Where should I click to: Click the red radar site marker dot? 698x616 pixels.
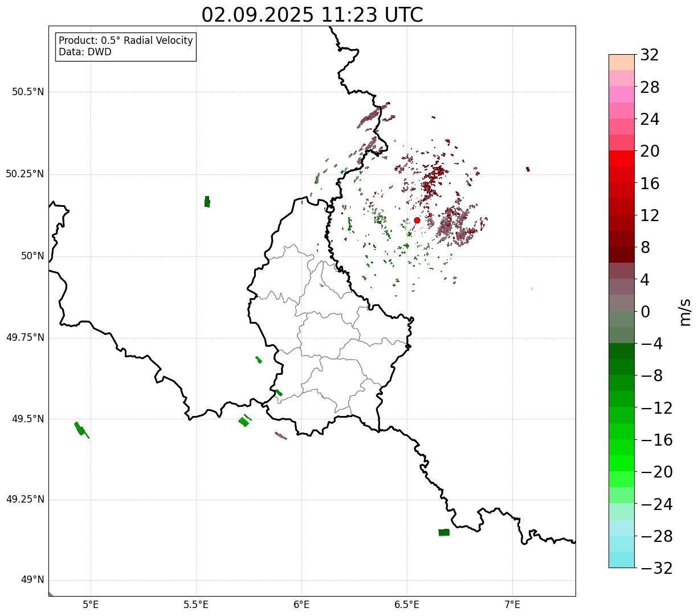(417, 221)
